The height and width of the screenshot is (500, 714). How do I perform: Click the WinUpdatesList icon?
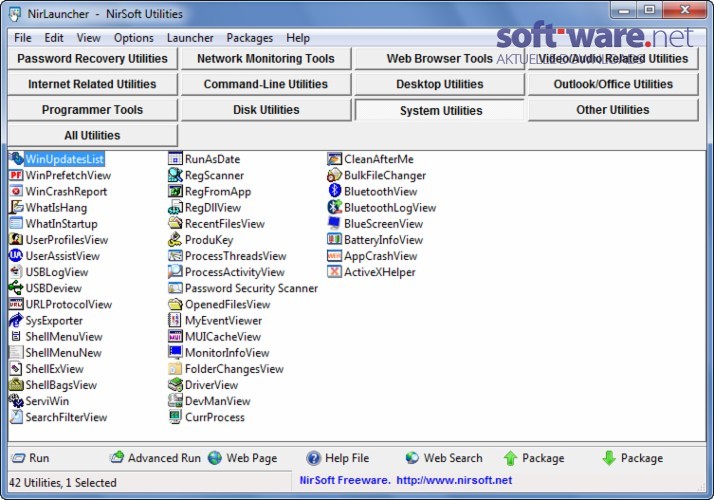click(16, 159)
